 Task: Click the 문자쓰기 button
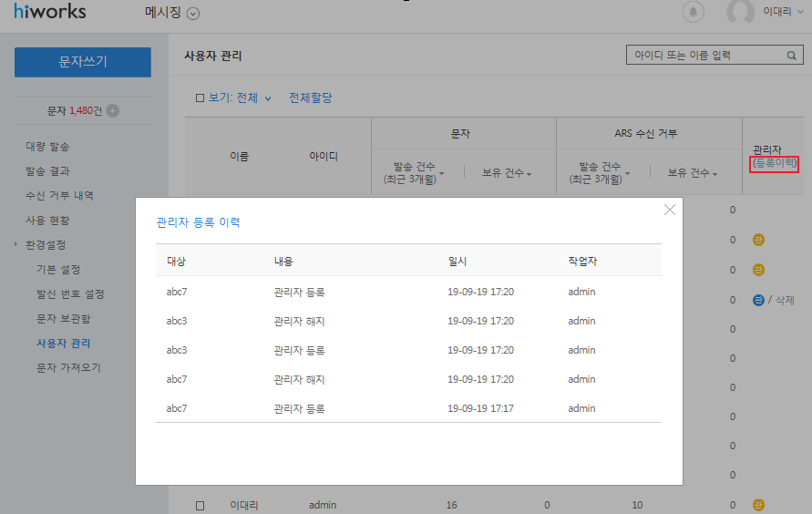tap(83, 62)
